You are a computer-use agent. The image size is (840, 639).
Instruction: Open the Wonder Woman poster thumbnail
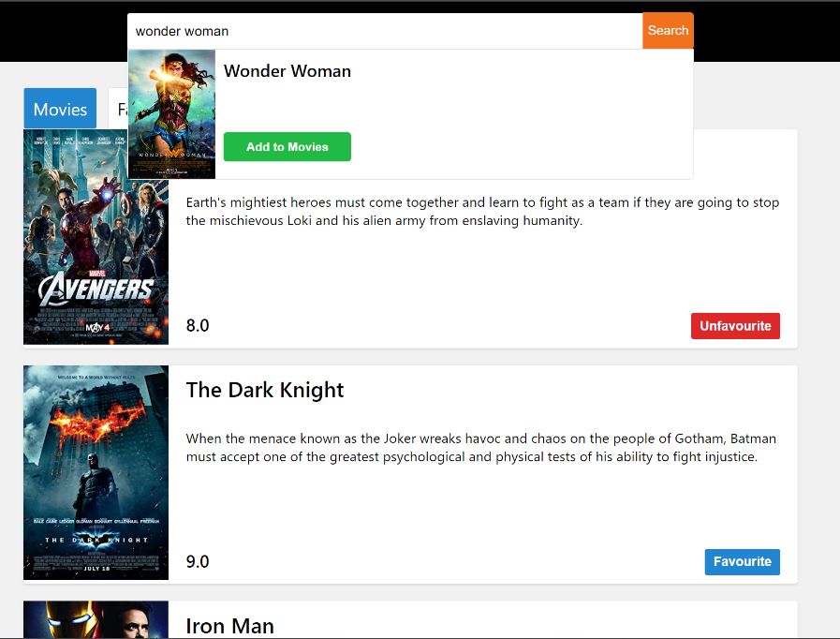(171, 114)
